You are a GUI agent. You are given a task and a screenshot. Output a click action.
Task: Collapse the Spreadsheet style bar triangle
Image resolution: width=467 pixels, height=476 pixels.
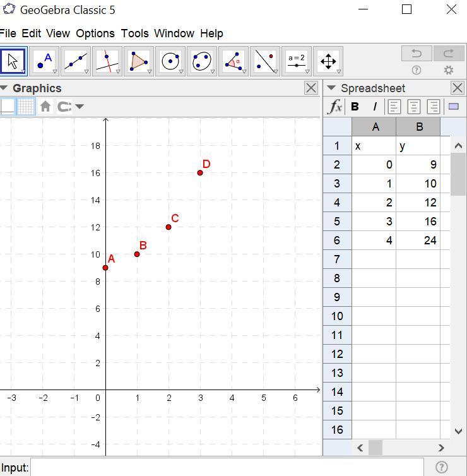[331, 88]
